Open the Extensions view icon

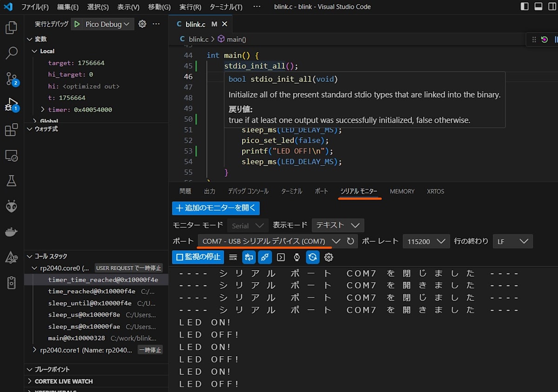pyautogui.click(x=11, y=130)
